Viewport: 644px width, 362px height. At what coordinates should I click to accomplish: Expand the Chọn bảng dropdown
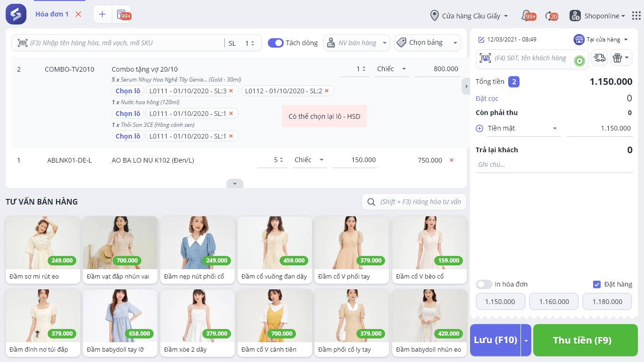click(x=427, y=43)
